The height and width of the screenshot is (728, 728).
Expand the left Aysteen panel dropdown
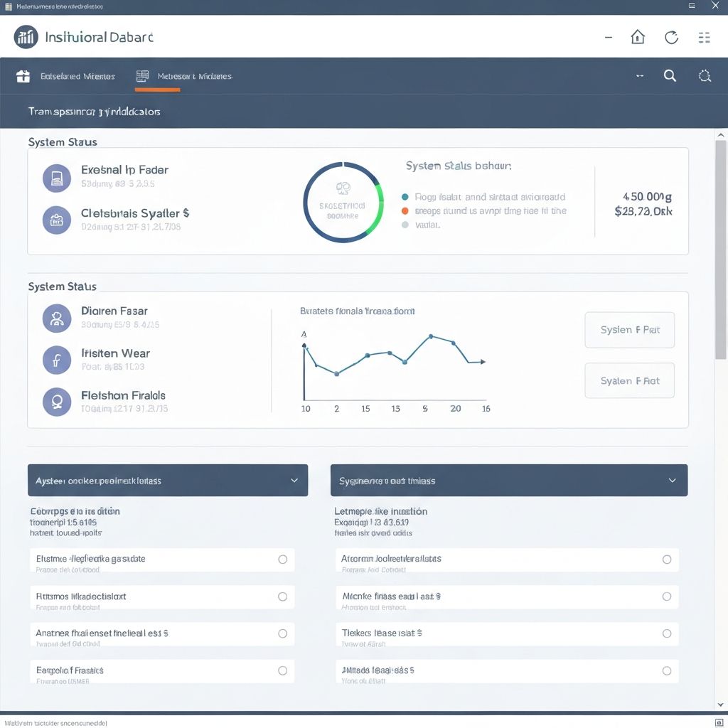click(294, 480)
